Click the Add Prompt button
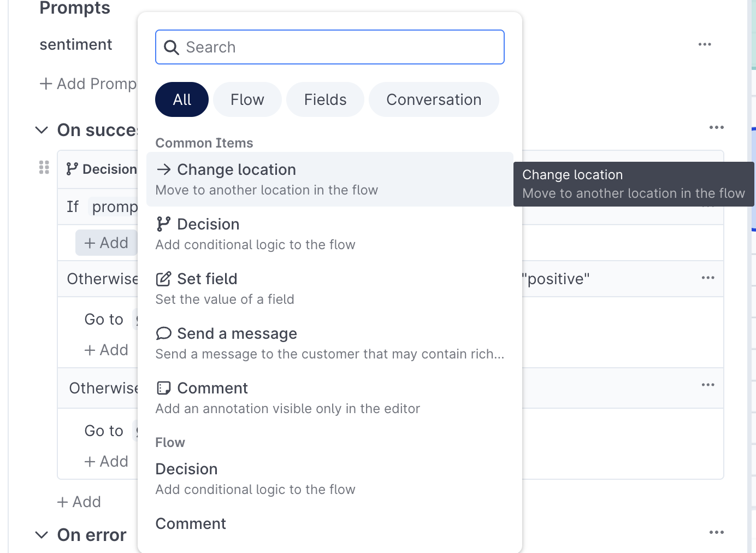 (x=88, y=84)
